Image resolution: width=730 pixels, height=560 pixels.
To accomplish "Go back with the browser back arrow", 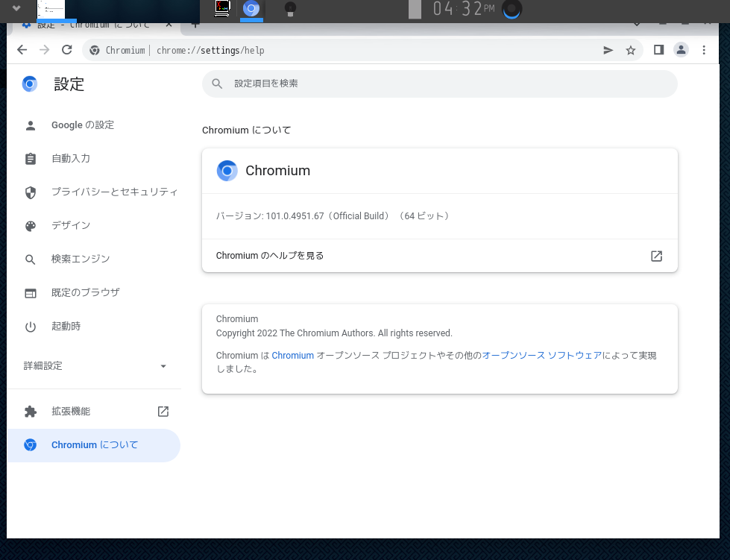I will click(22, 50).
